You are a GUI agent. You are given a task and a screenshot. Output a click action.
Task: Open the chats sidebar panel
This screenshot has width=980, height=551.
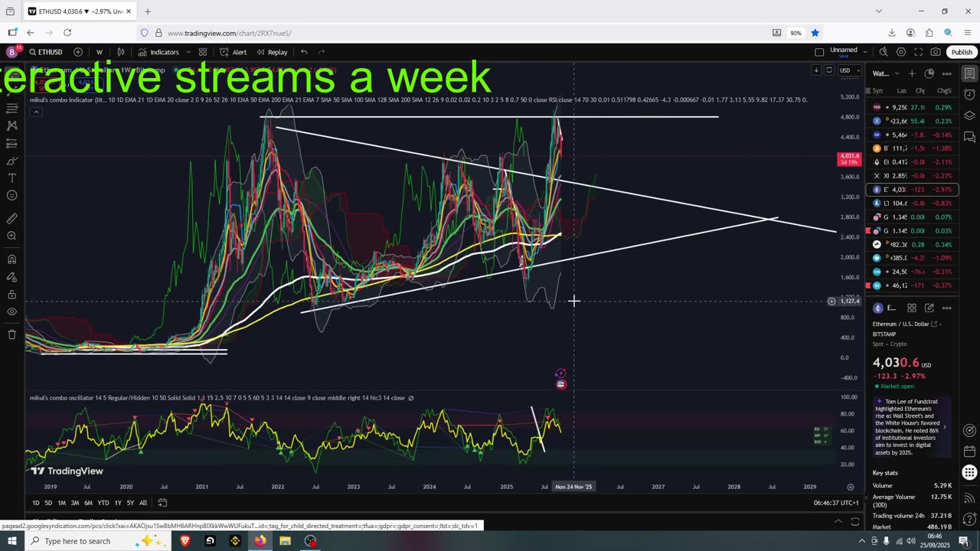[969, 138]
